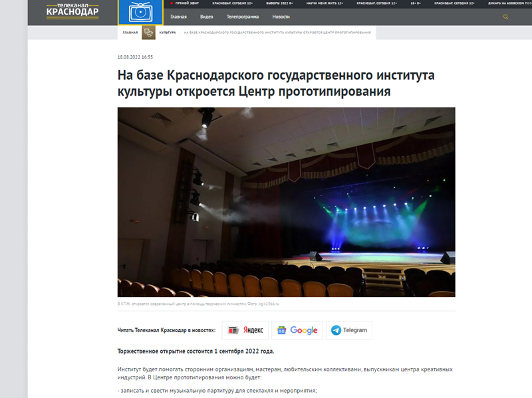
Task: Click the bold lead about 1 сентября 2022
Action: [196, 351]
